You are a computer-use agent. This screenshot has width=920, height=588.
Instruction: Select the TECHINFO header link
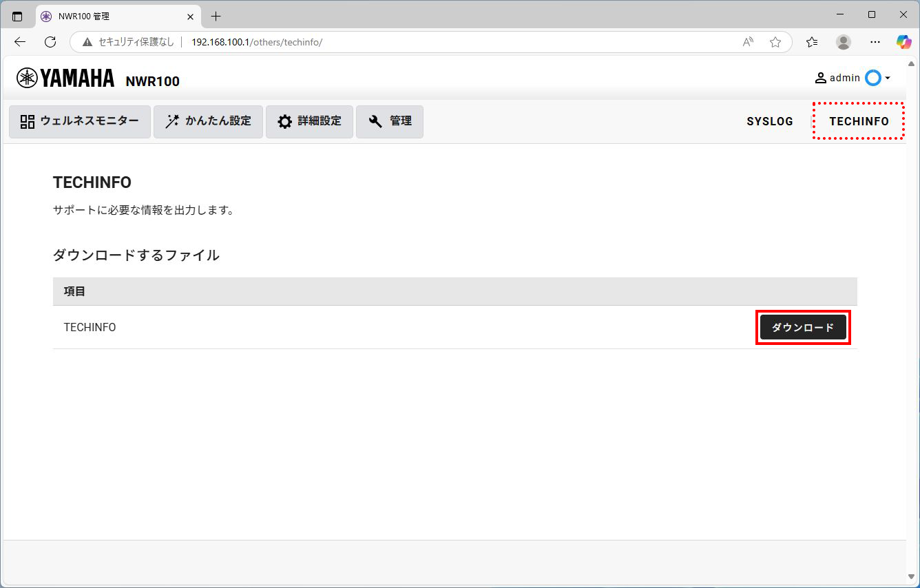click(x=858, y=122)
